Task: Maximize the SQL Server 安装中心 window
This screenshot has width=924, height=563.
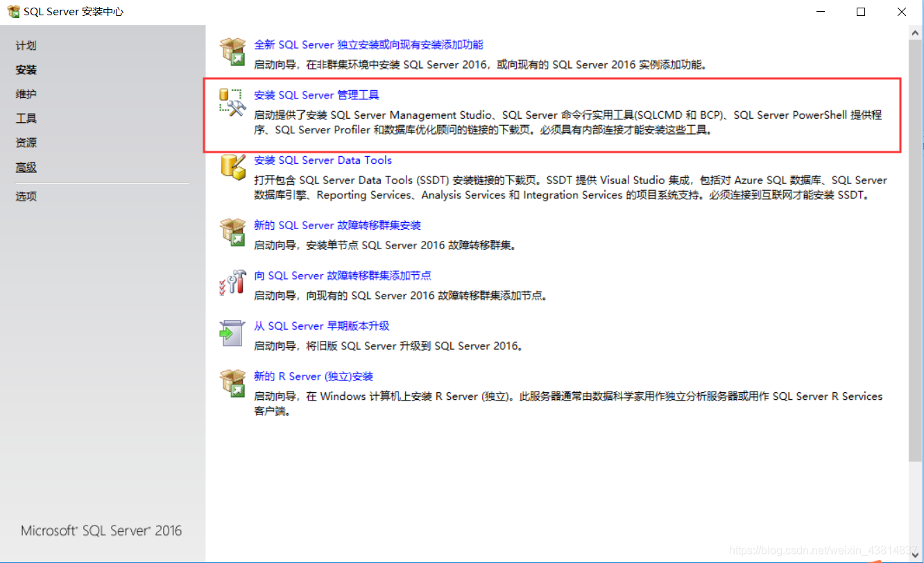Action: (x=861, y=12)
